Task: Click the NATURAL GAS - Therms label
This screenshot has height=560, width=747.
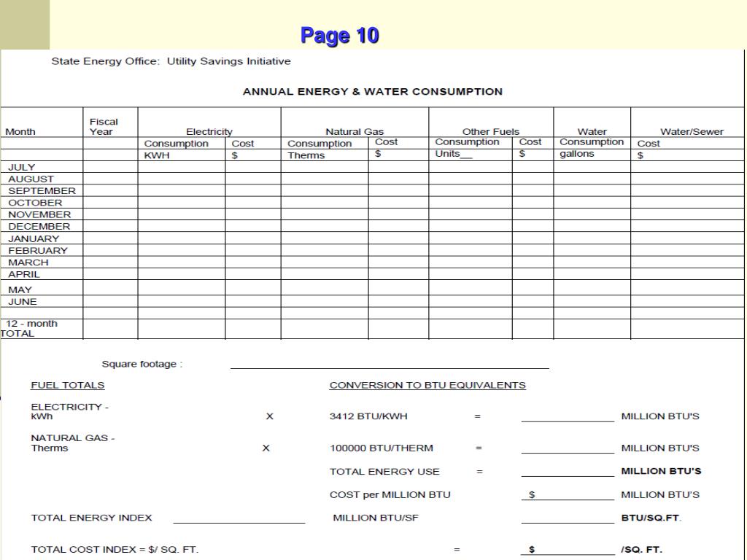Action: (x=73, y=443)
